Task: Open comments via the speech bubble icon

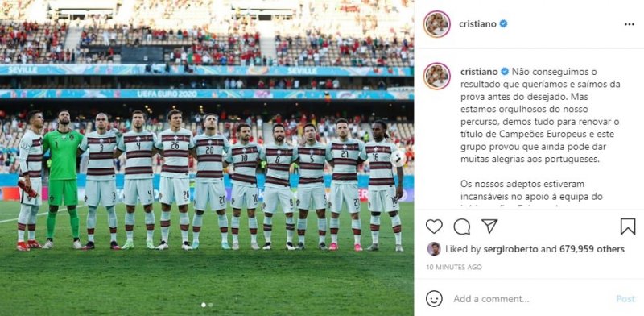Action: [461, 227]
